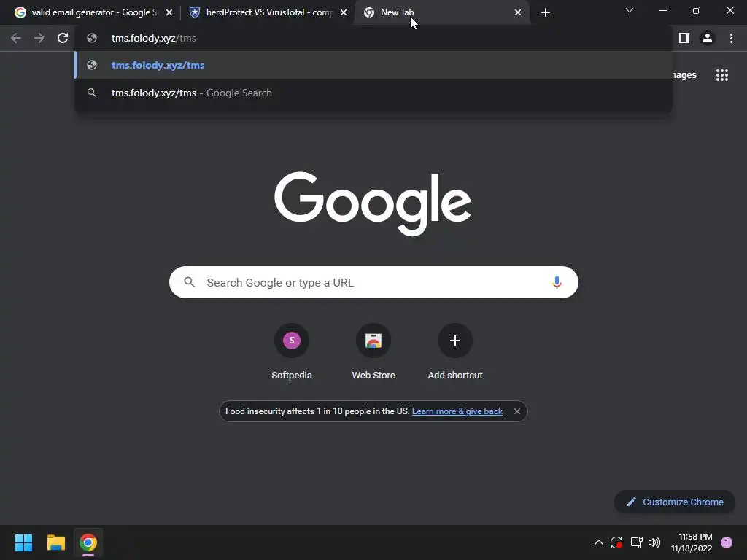This screenshot has height=560, width=747.
Task: Open the Google apps grid
Action: [x=722, y=75]
